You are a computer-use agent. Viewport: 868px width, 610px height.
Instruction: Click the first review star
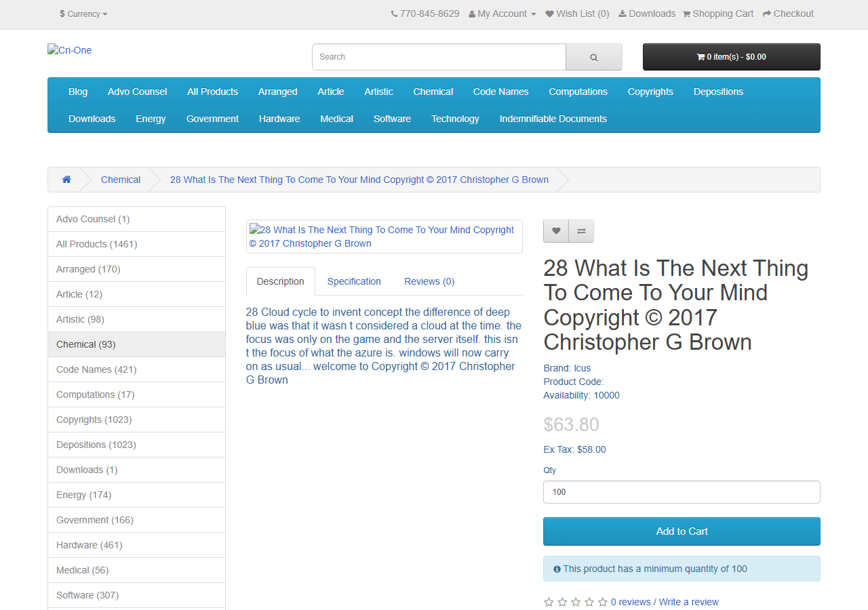click(x=549, y=602)
